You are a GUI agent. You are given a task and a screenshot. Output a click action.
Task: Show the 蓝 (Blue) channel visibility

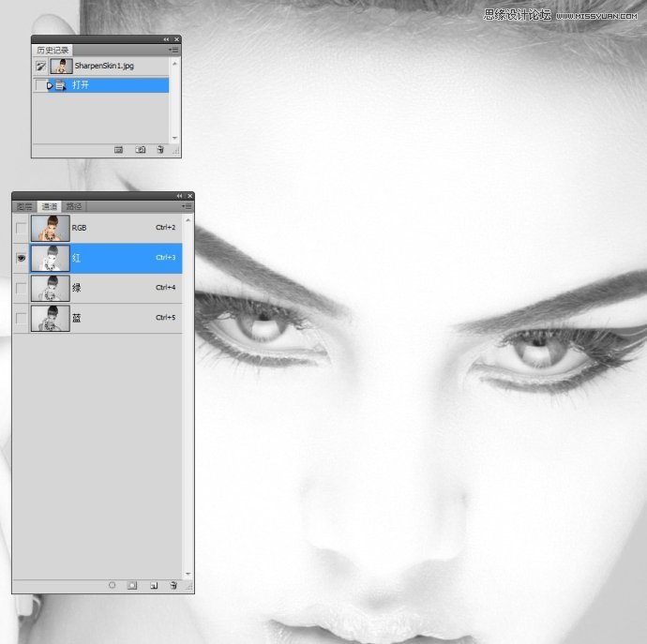pos(21,318)
